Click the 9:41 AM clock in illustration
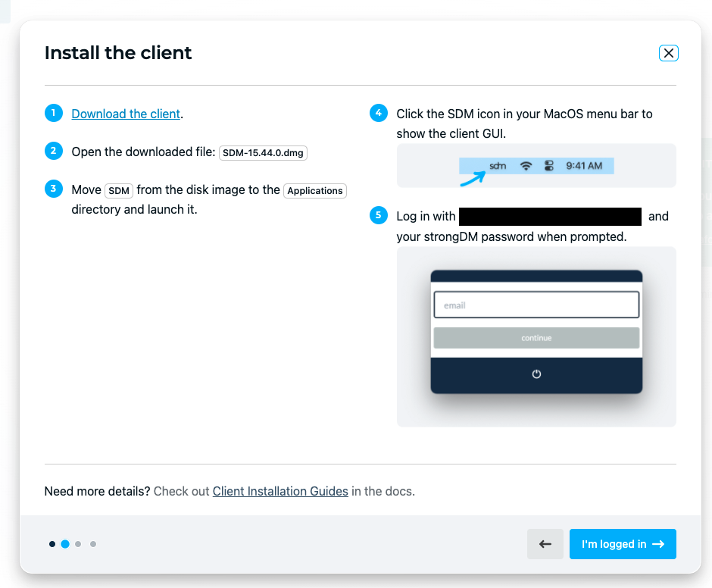 click(x=584, y=166)
